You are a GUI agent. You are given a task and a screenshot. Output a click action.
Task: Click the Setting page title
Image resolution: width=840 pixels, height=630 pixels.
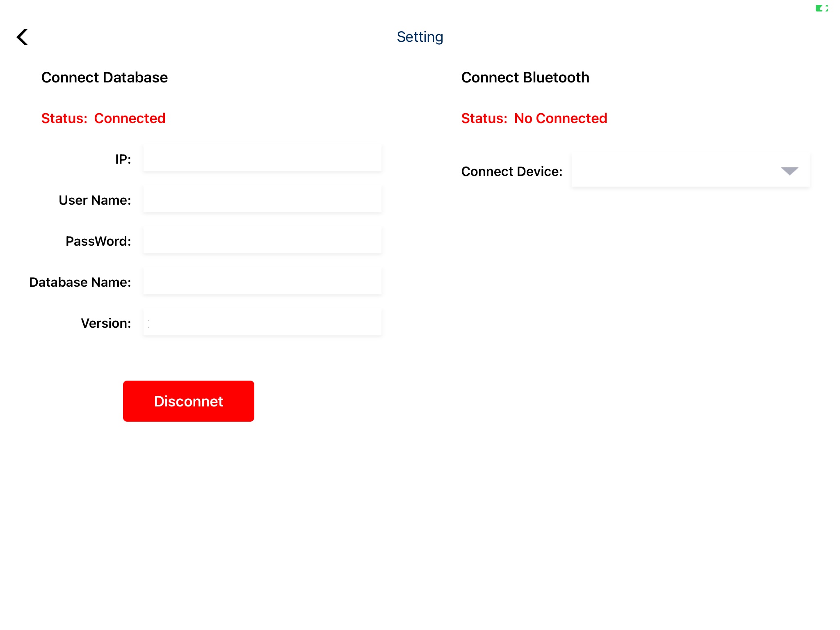(x=420, y=37)
